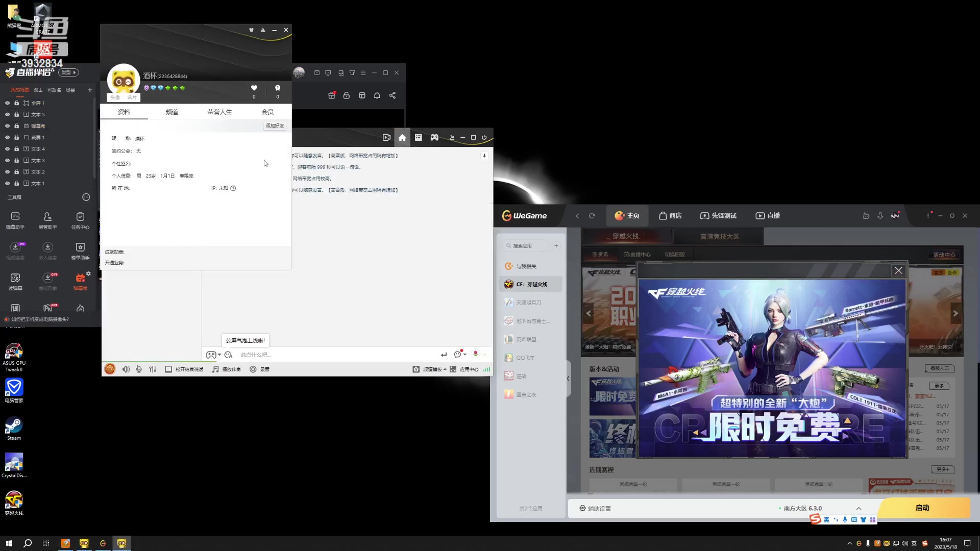The width and height of the screenshot is (980, 551).
Task: Open the mail envelope icon in title bar
Action: [x=317, y=73]
